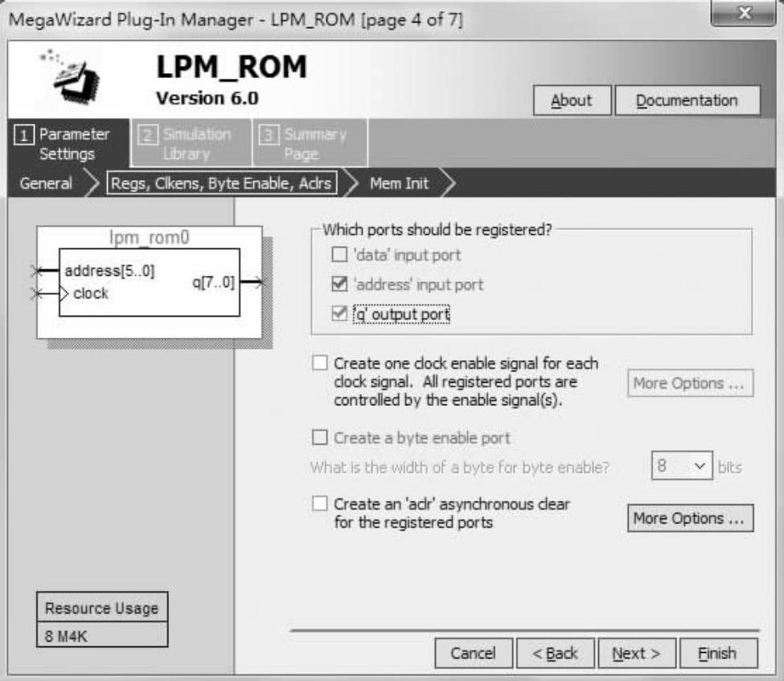This screenshot has height=681, width=784.
Task: Select the General step
Action: [x=46, y=183]
